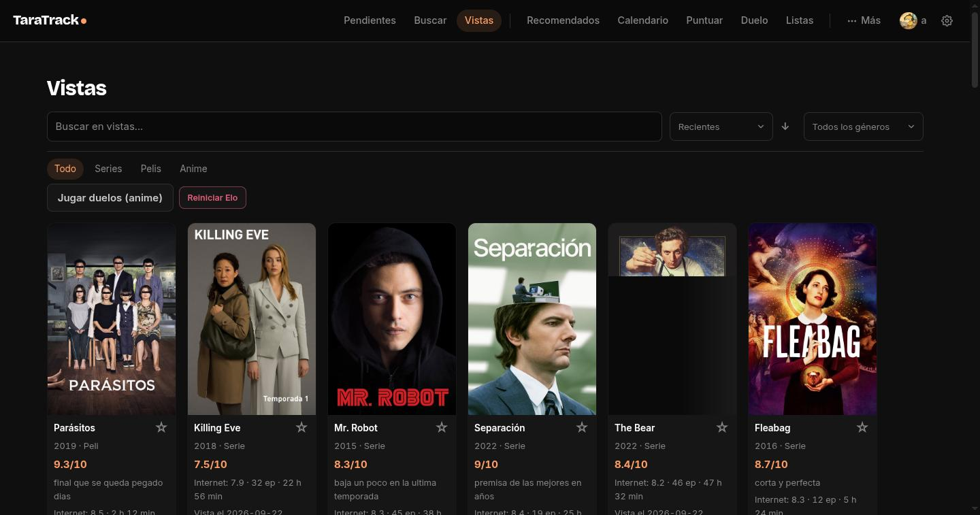Image resolution: width=980 pixels, height=515 pixels.
Task: Click the Separación card title
Action: pyautogui.click(x=500, y=428)
